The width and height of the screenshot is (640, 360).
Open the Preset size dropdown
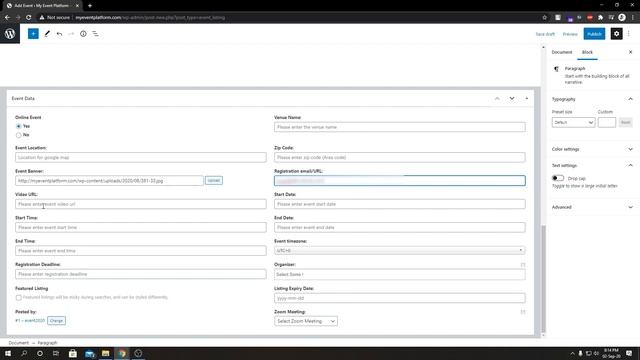click(x=573, y=122)
